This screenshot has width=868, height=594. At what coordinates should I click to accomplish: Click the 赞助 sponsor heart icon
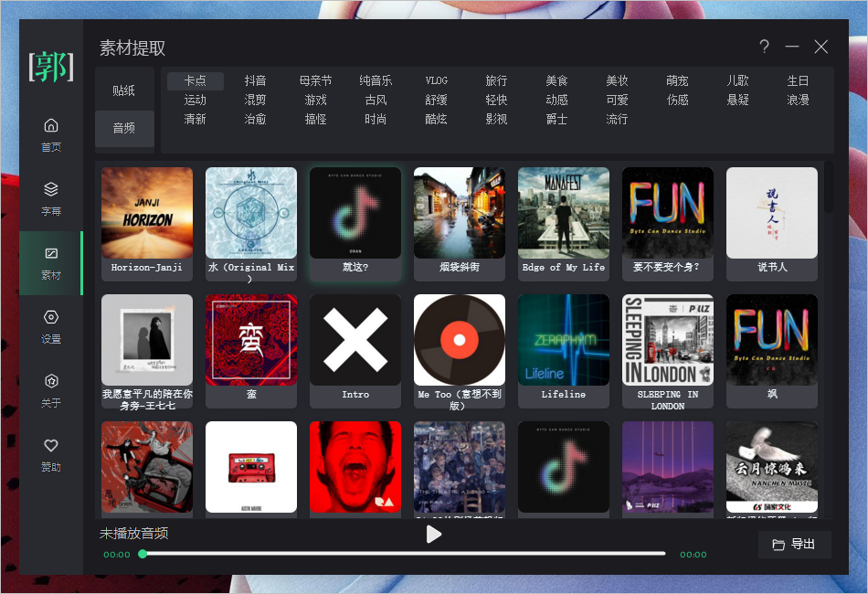[x=51, y=446]
